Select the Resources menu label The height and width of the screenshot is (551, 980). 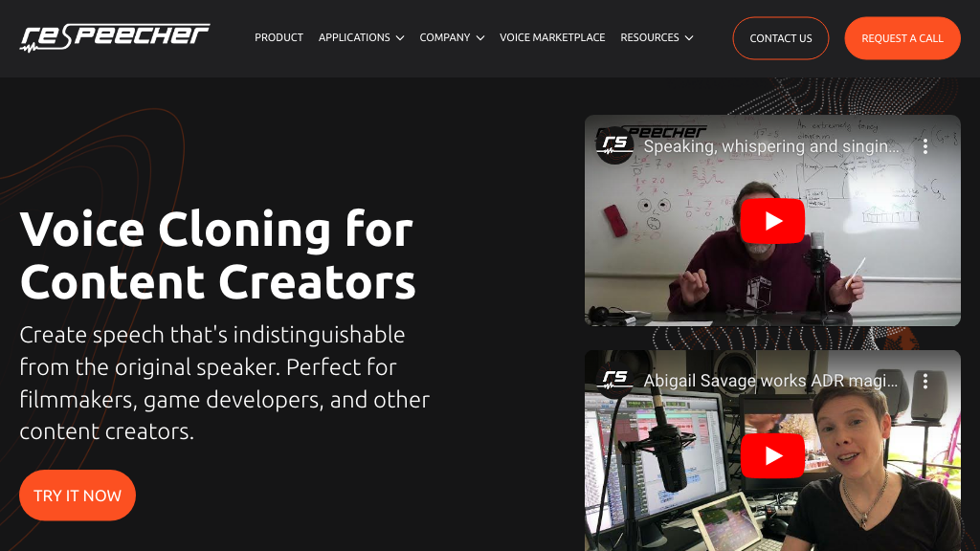click(x=650, y=37)
